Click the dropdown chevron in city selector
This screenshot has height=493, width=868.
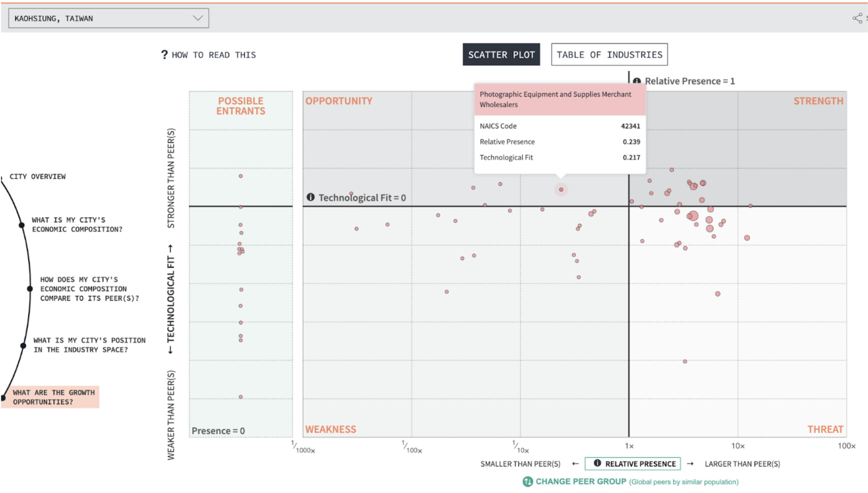[198, 18]
